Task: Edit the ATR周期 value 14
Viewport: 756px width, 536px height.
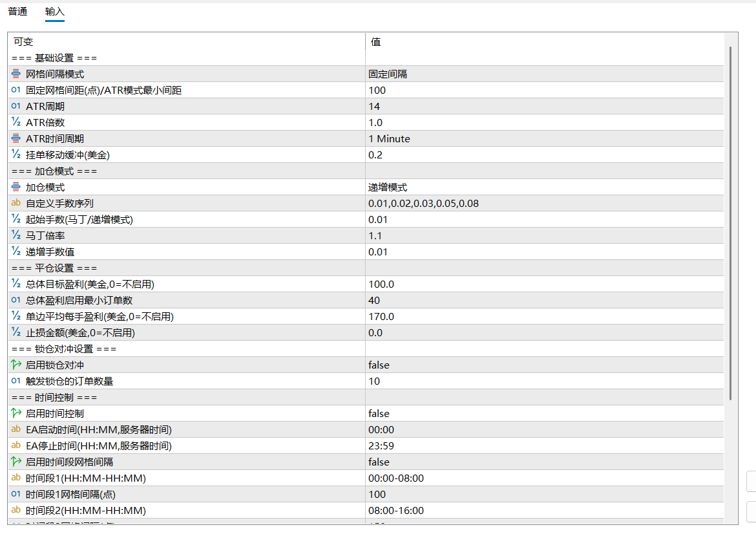Action: tap(544, 106)
